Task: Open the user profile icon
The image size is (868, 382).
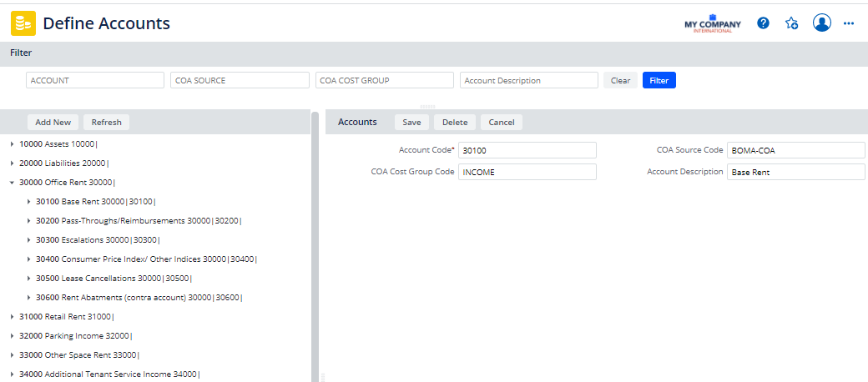Action: pyautogui.click(x=822, y=23)
